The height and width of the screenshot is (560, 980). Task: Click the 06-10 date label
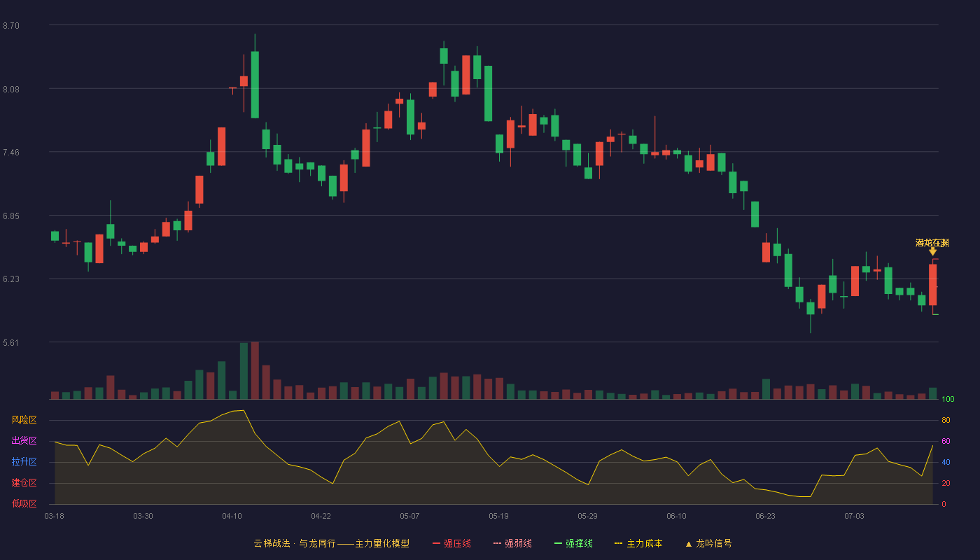click(x=676, y=516)
